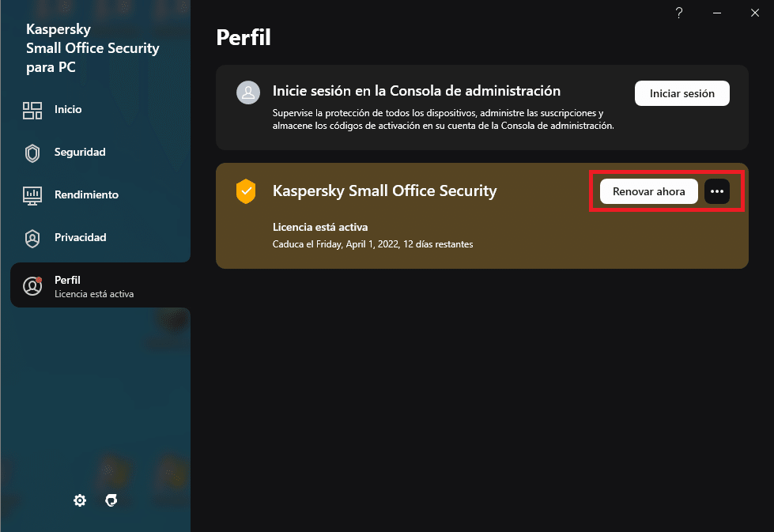This screenshot has height=532, width=774.
Task: Open help with the question mark icon
Action: click(678, 13)
